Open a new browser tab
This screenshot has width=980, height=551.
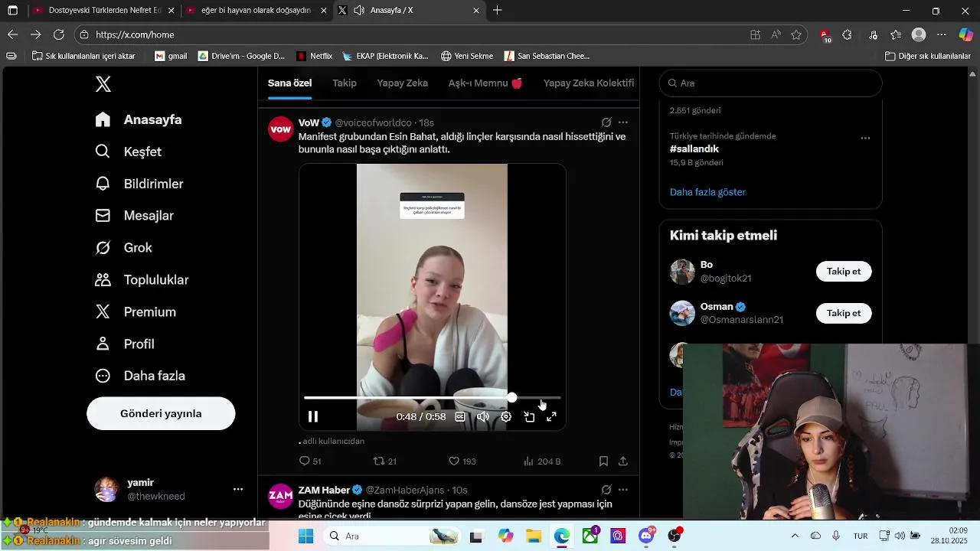pos(498,11)
